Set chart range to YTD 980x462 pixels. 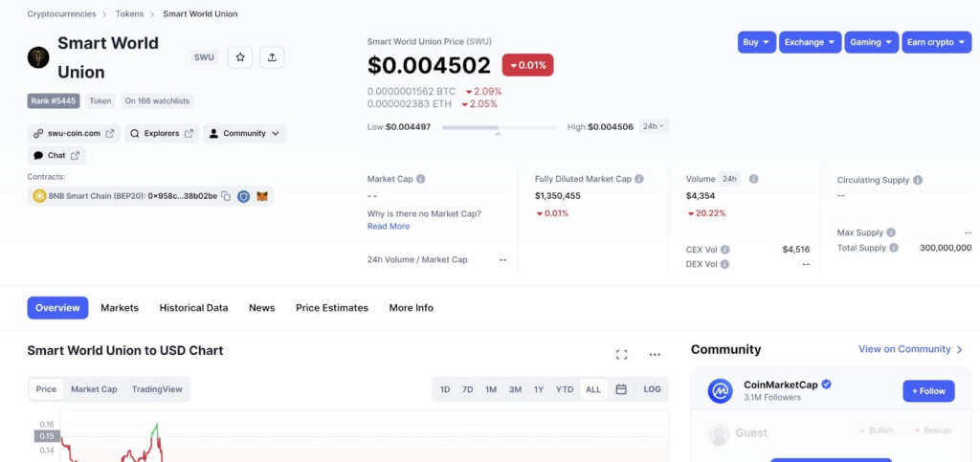click(x=565, y=389)
